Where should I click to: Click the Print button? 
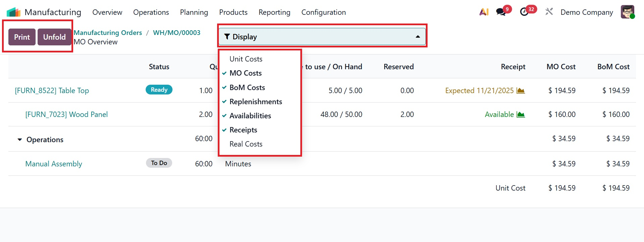22,37
